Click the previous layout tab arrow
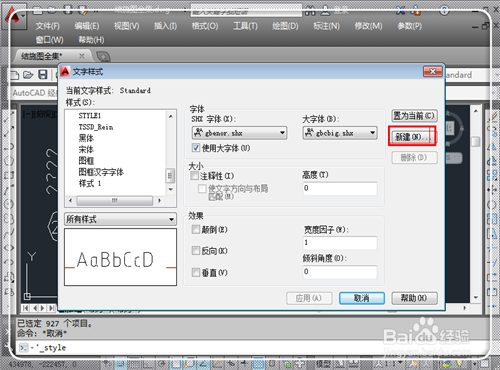 click(35, 308)
